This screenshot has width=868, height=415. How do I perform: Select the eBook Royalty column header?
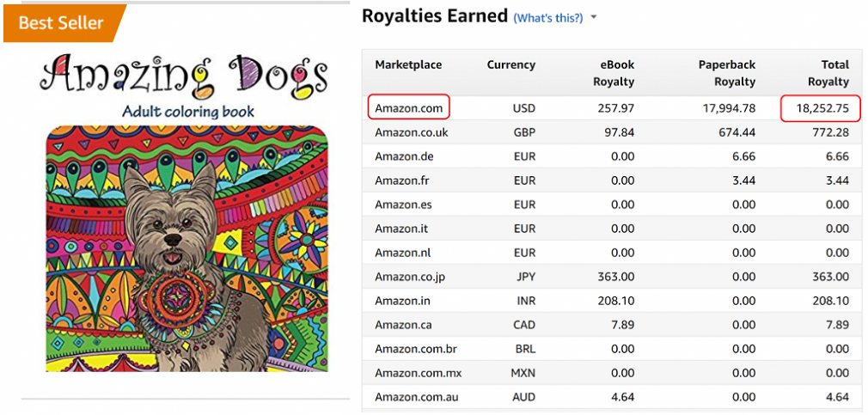pos(614,73)
